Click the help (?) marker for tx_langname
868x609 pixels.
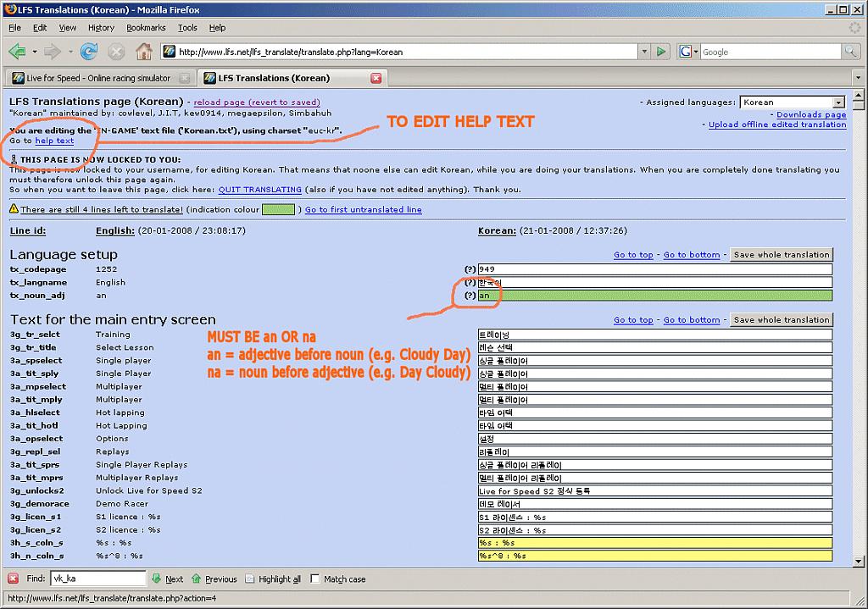click(x=470, y=282)
